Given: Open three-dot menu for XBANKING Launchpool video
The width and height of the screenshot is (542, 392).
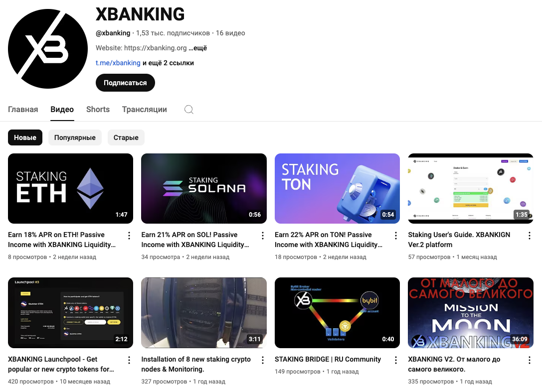Looking at the screenshot, I should tap(129, 360).
